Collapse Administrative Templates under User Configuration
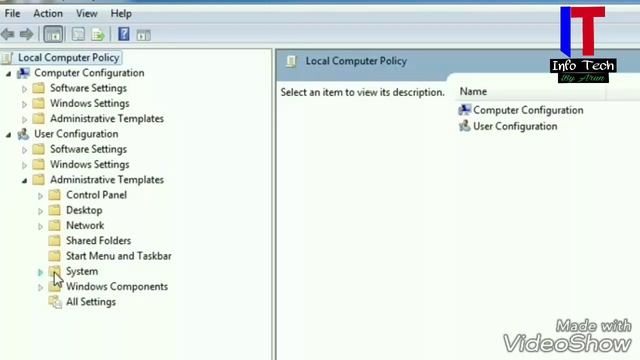This screenshot has height=360, width=640. coord(24,180)
